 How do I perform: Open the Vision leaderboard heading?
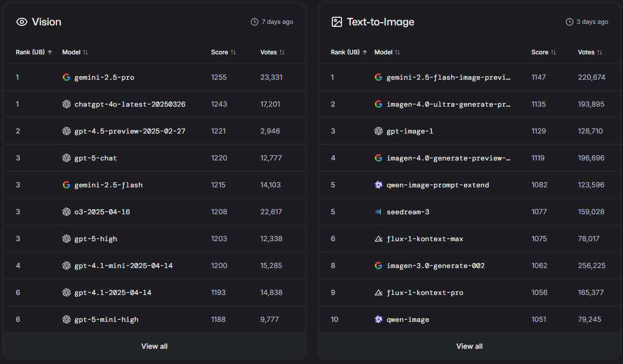click(47, 22)
